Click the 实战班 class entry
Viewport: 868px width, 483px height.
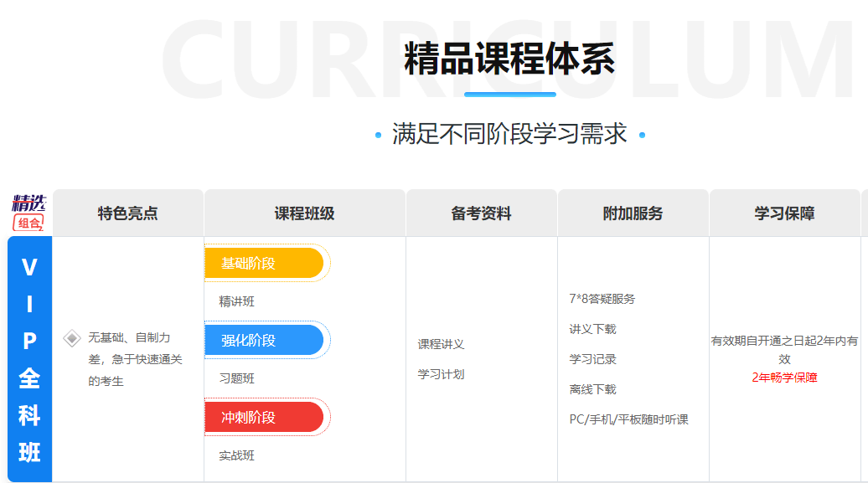click(237, 455)
